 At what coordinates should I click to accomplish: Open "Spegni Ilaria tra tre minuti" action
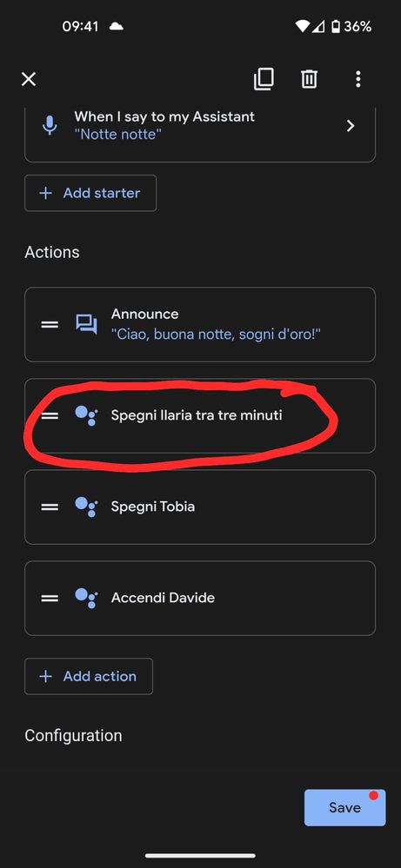point(200,415)
